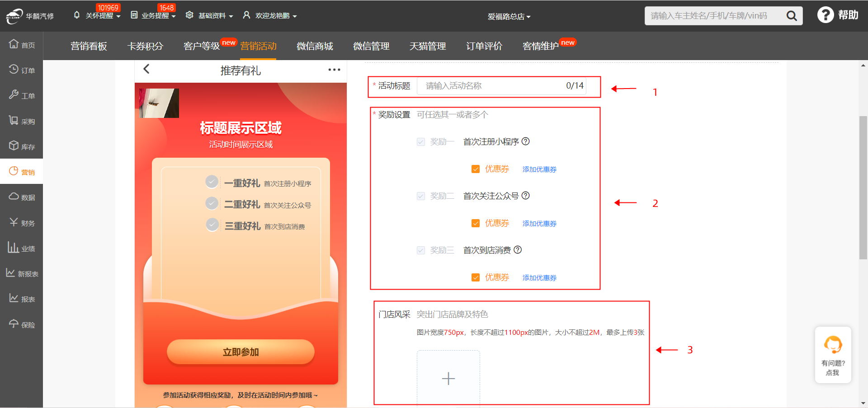868x408 pixels.
Task: Click the plus box to upload 门店风采 image
Action: point(448,378)
